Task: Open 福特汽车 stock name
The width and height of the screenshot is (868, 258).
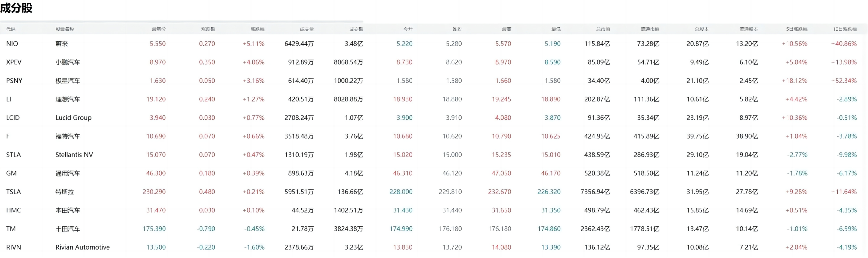Action: tap(68, 136)
